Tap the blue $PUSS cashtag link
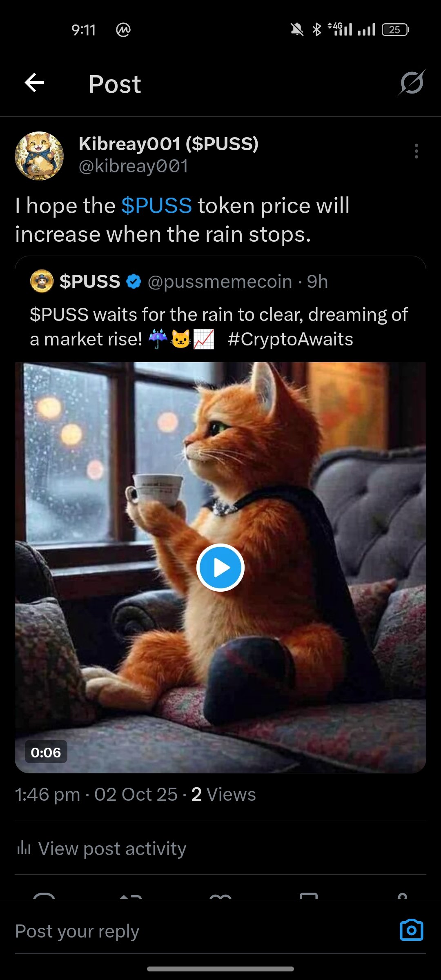The height and width of the screenshot is (980, 441). pos(156,205)
